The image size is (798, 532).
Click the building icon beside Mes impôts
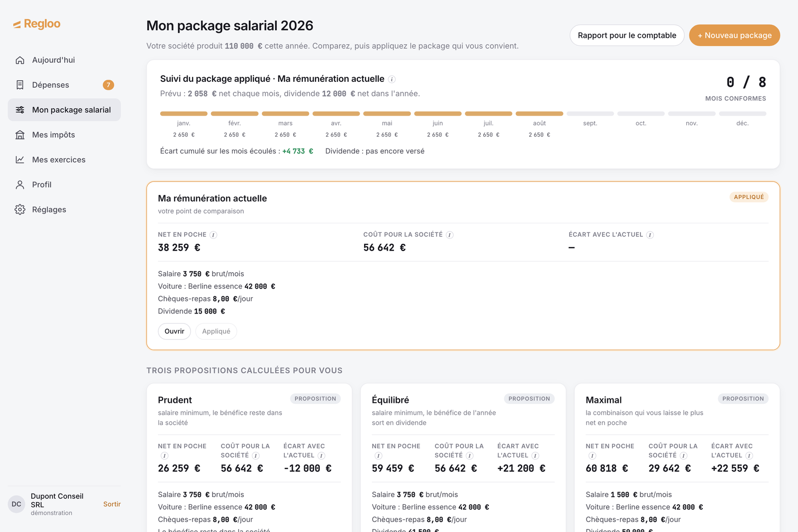20,135
